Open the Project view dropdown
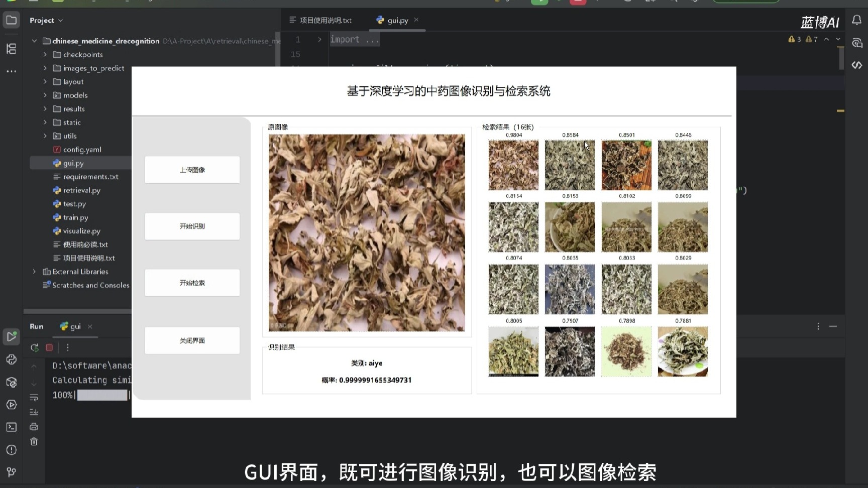The width and height of the screenshot is (868, 488). (x=46, y=21)
